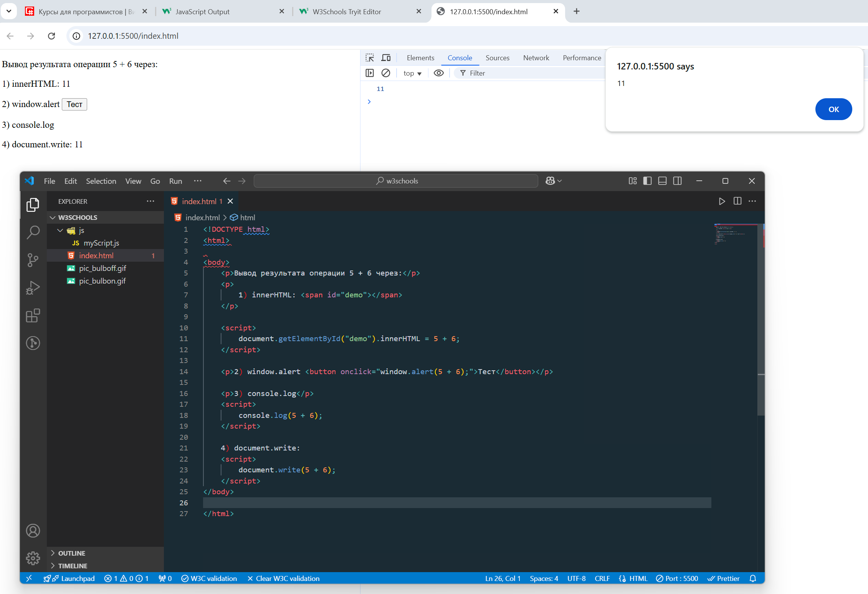Open browser tab search chevron
This screenshot has height=594, width=868.
click(x=9, y=11)
